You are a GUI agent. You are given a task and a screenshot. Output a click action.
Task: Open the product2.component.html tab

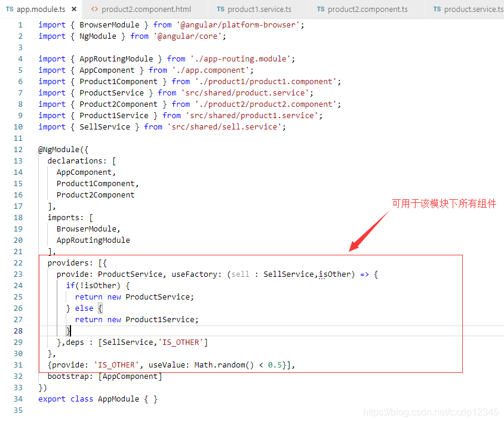click(x=146, y=10)
